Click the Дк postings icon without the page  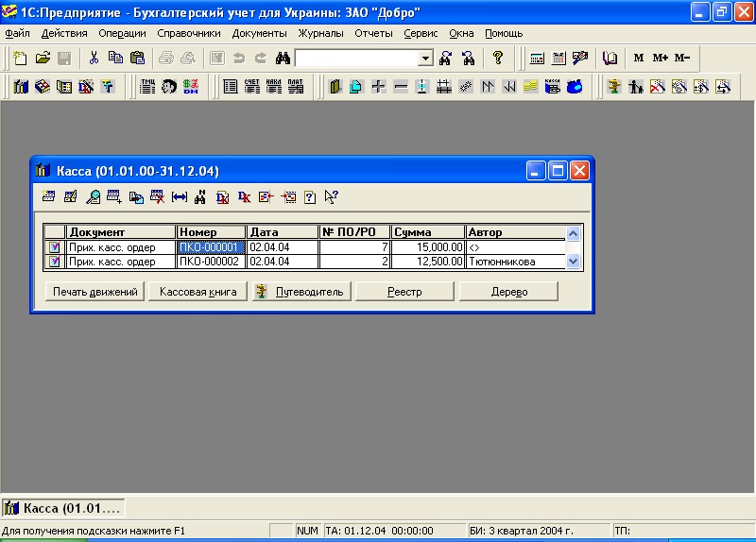(245, 196)
